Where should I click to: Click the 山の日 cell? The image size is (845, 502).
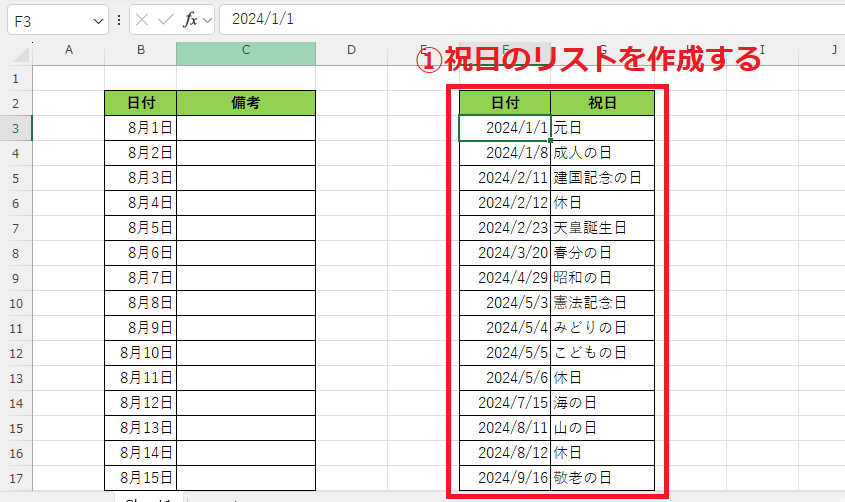point(602,428)
